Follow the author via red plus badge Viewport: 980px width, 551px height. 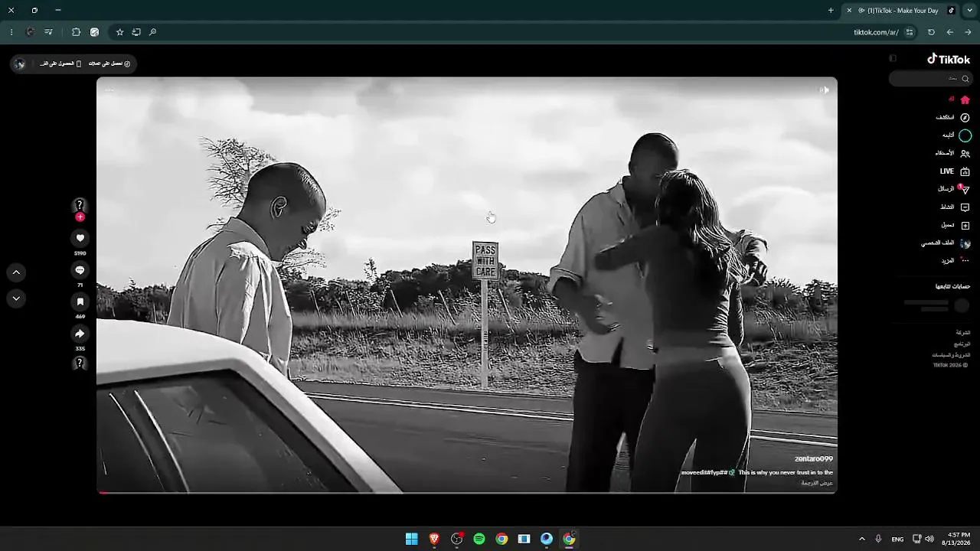pyautogui.click(x=80, y=217)
